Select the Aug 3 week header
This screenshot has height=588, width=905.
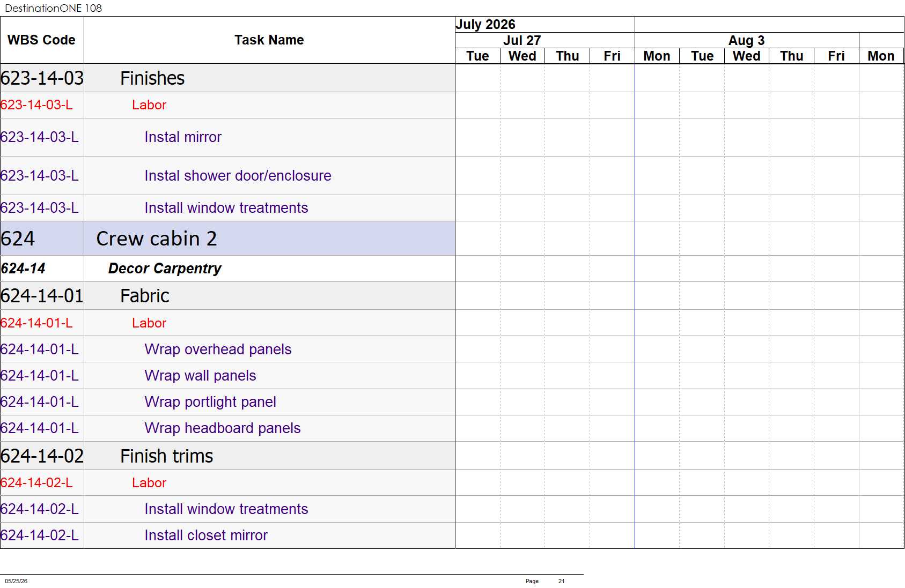point(747,40)
